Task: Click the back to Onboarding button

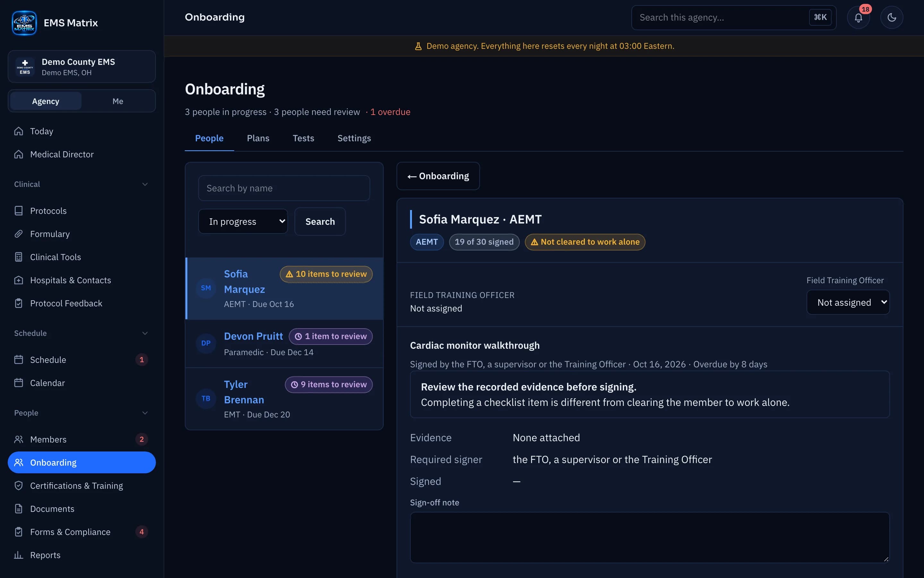Action: pos(438,176)
